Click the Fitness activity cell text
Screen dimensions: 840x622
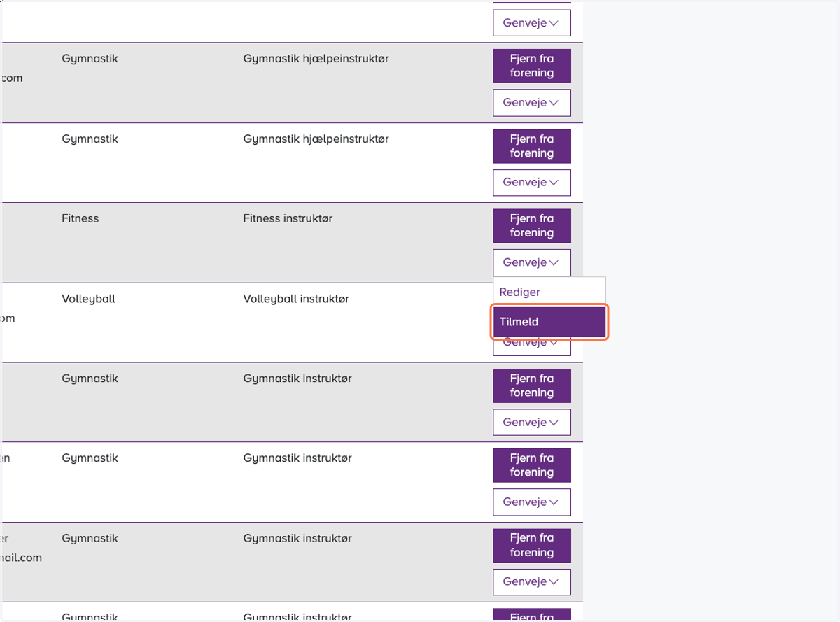tap(80, 218)
